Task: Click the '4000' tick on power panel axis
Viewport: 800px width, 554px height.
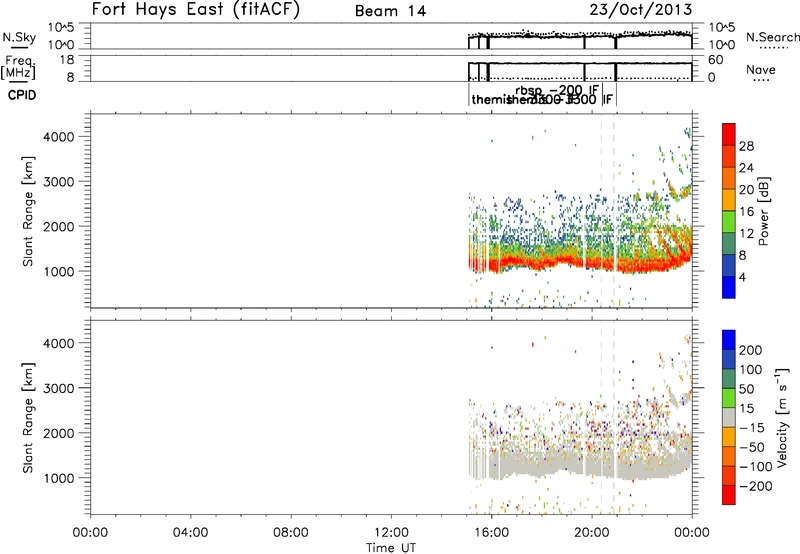Action: [58, 137]
